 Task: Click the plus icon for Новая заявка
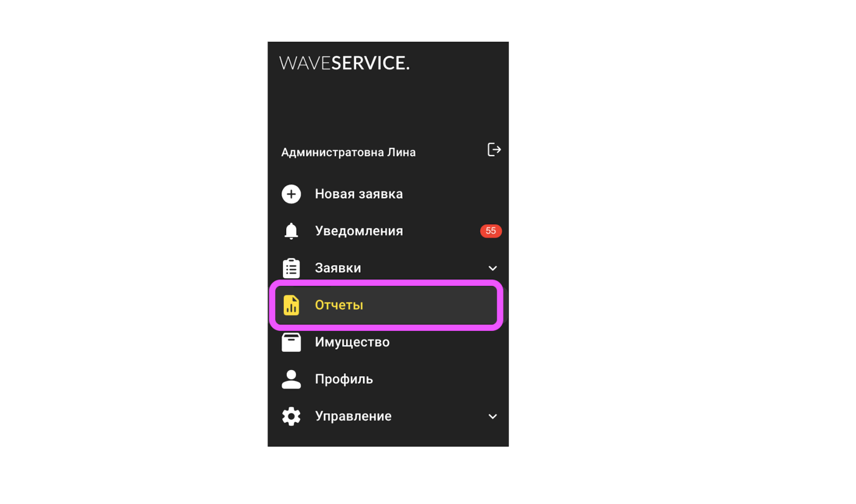[291, 194]
